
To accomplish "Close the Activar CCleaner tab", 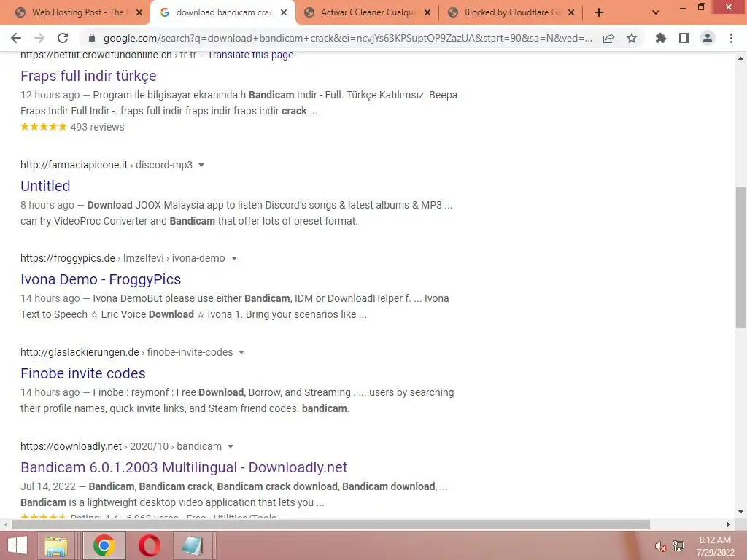I will [x=427, y=12].
